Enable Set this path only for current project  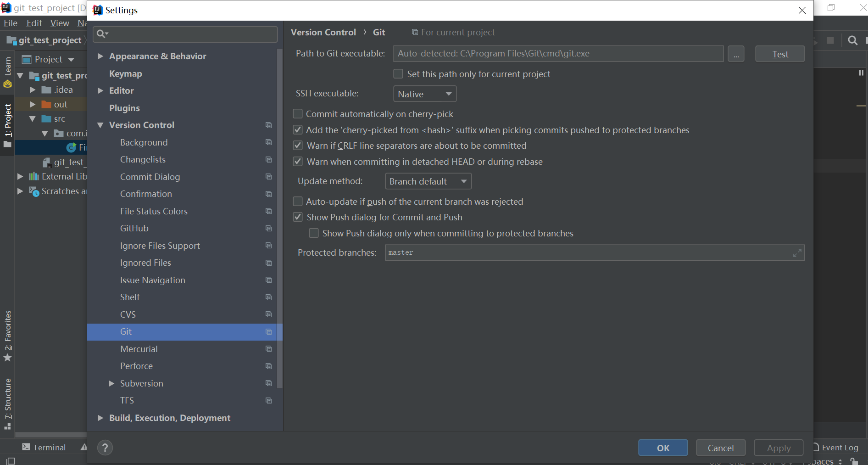(x=398, y=74)
